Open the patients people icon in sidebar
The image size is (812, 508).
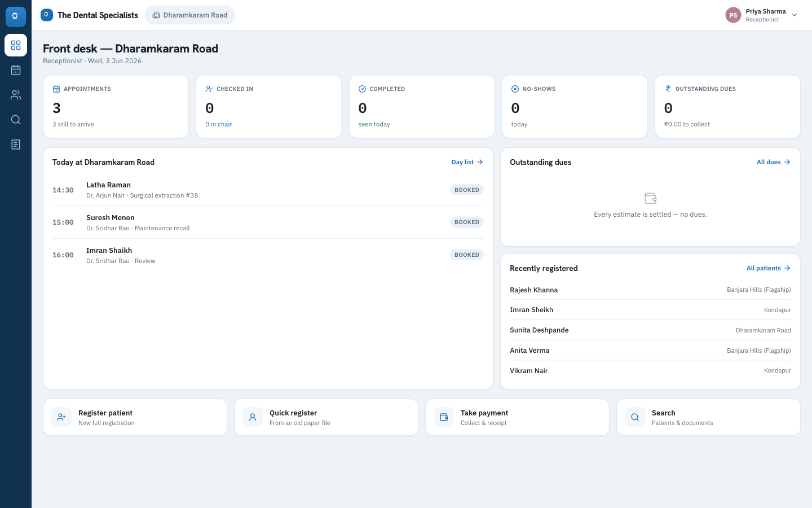click(16, 95)
